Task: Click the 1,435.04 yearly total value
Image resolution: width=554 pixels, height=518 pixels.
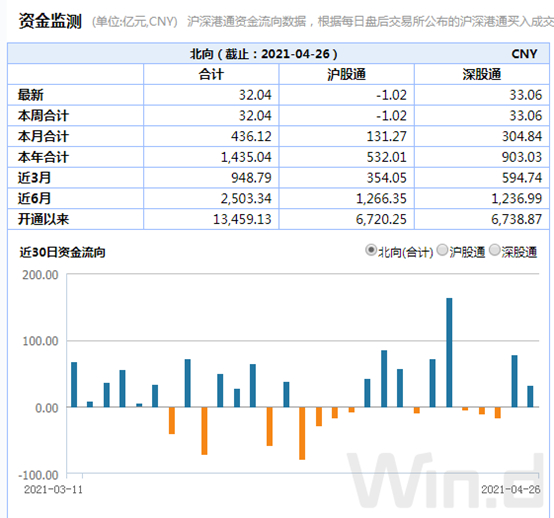Action: pos(246,157)
